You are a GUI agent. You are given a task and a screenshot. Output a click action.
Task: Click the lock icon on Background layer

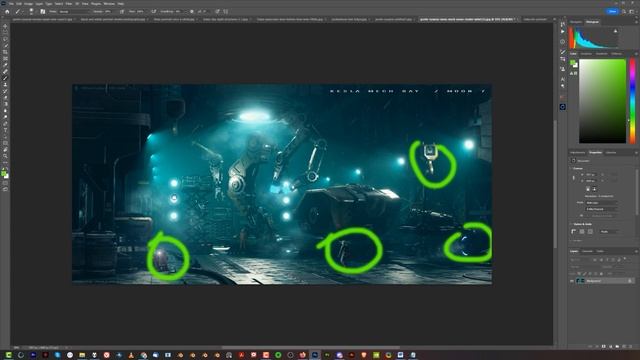[x=630, y=281]
